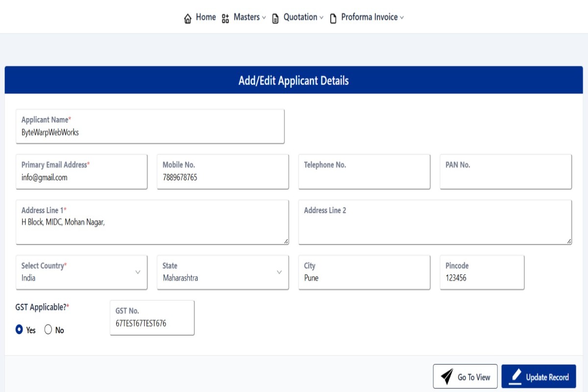The image size is (588, 392).
Task: Open the State dropdown showing Maharashtra
Action: click(222, 272)
